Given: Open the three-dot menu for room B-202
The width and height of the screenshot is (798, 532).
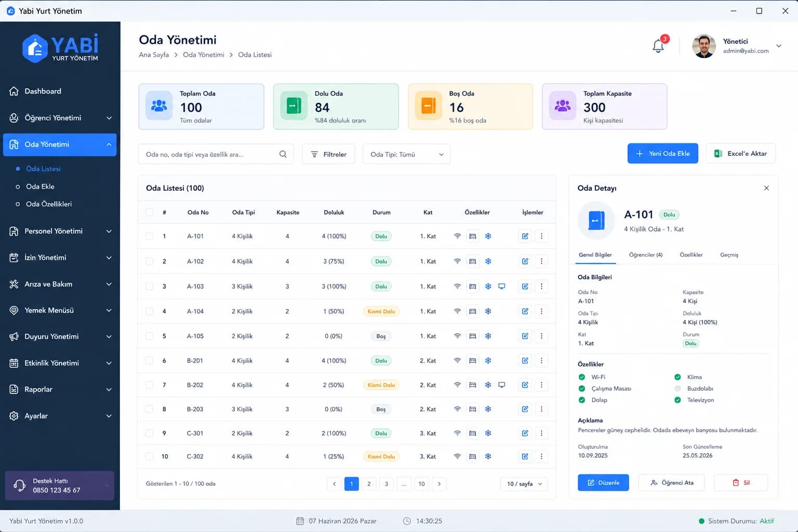Looking at the screenshot, I should point(541,385).
